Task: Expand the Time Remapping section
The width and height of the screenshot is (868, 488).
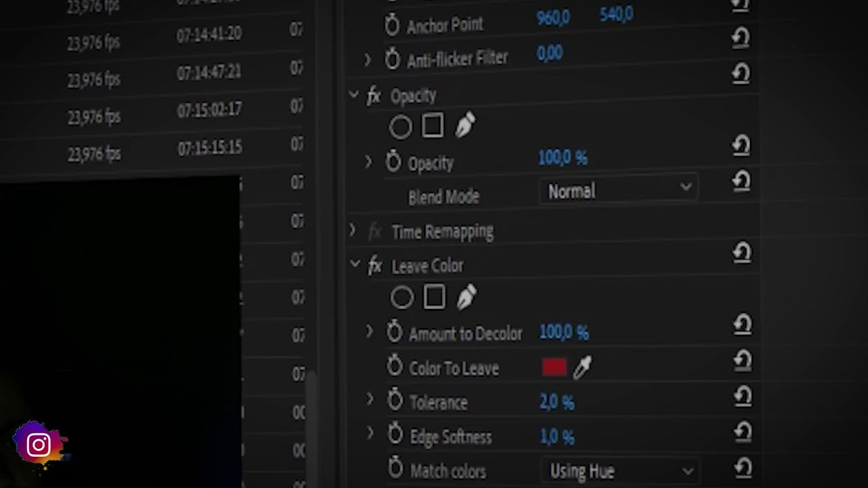Action: coord(352,230)
